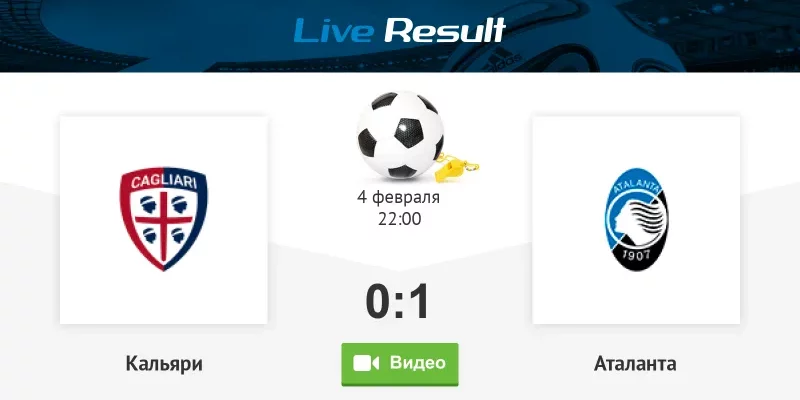This screenshot has width=800, height=400.
Task: Click the soccer ball image
Action: (x=401, y=135)
